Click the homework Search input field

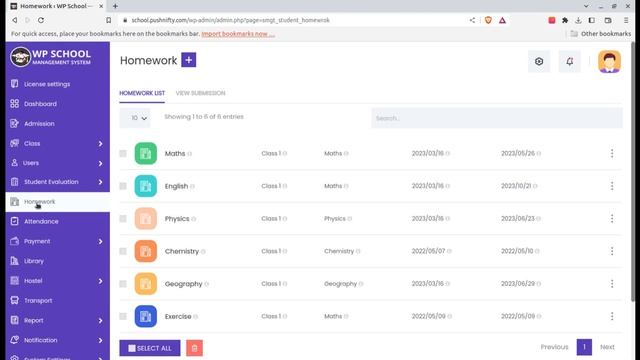497,118
